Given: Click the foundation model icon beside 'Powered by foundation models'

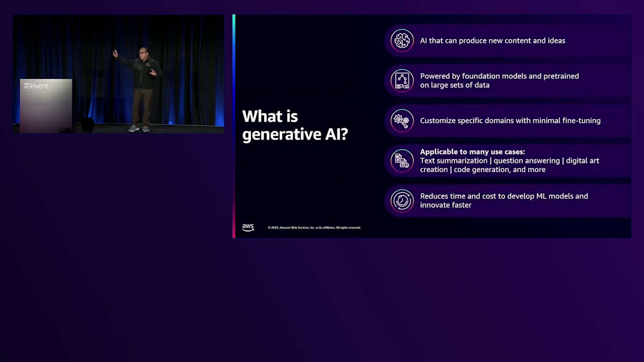Looking at the screenshot, I should pos(402,80).
